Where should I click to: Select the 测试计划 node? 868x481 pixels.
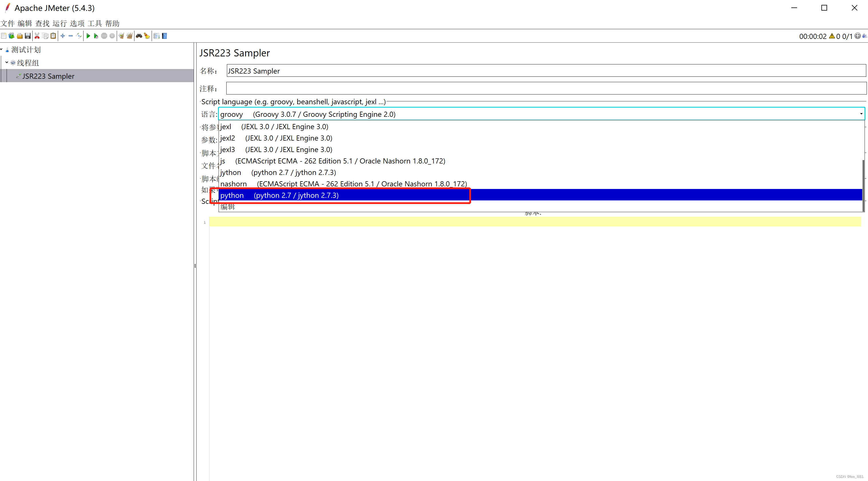click(x=26, y=50)
